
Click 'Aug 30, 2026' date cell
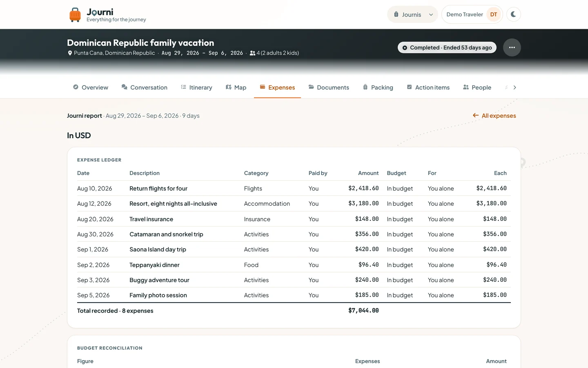[95, 234]
